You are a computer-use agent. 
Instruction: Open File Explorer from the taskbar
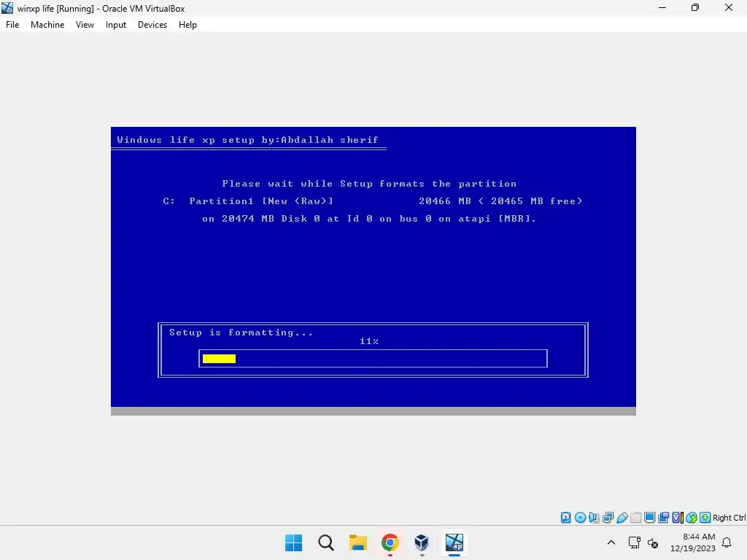click(357, 542)
